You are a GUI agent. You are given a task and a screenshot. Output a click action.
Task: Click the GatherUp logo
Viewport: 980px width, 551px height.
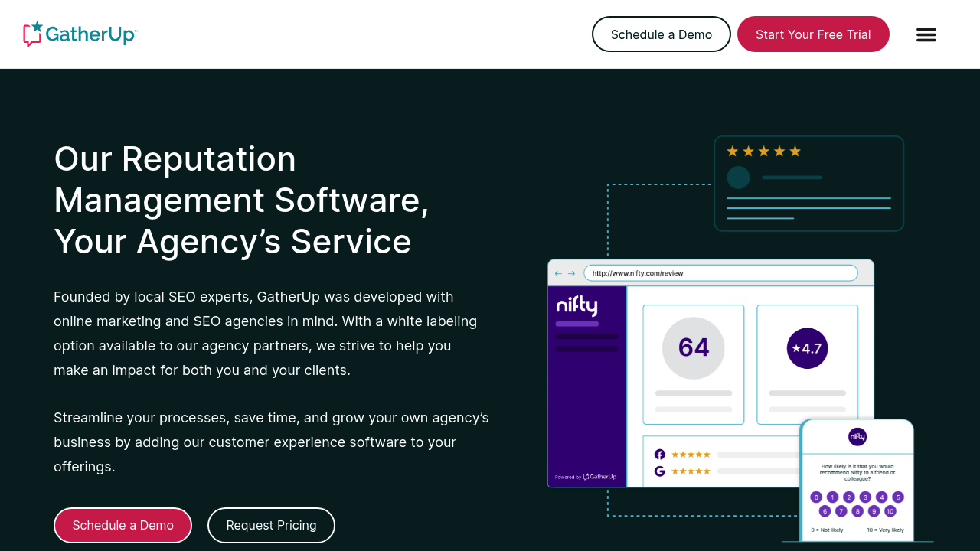click(80, 34)
